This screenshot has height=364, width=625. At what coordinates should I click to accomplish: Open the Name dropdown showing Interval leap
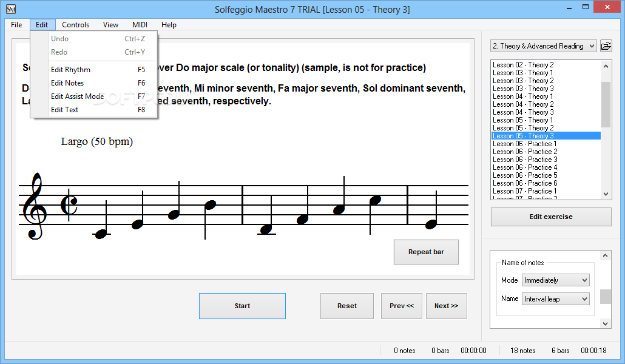tap(555, 299)
